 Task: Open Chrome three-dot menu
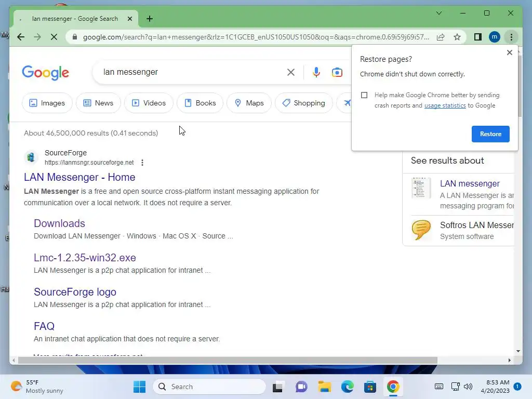(511, 37)
